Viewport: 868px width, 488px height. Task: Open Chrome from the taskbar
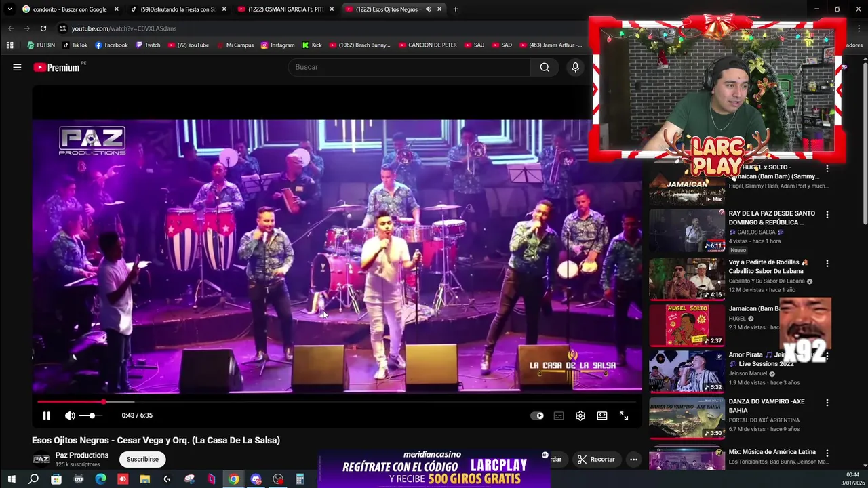[233, 479]
